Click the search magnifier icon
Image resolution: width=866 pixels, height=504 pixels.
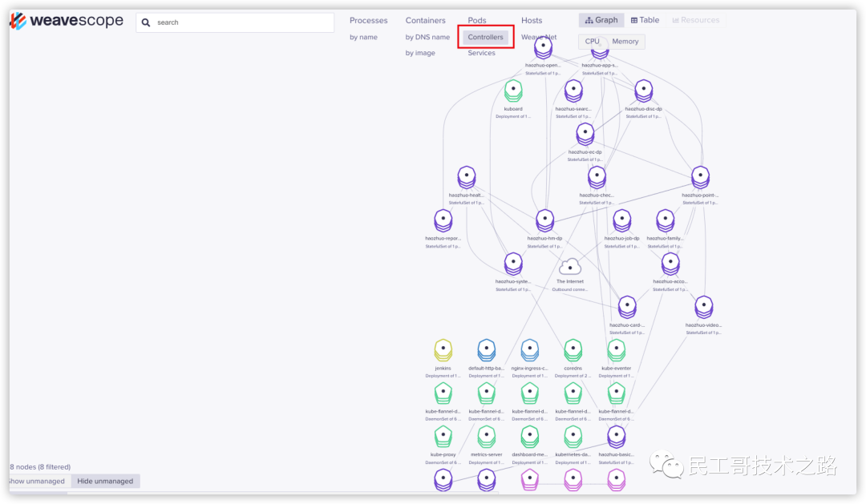[x=146, y=22]
